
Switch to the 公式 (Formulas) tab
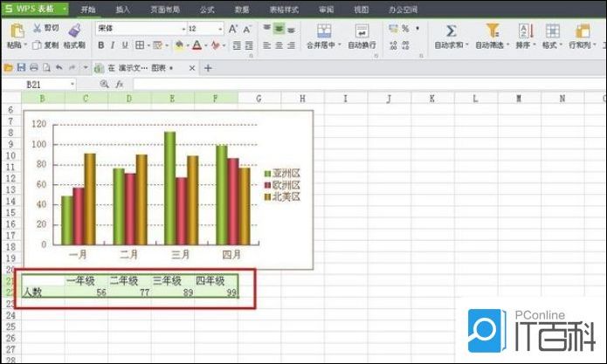[x=207, y=10]
